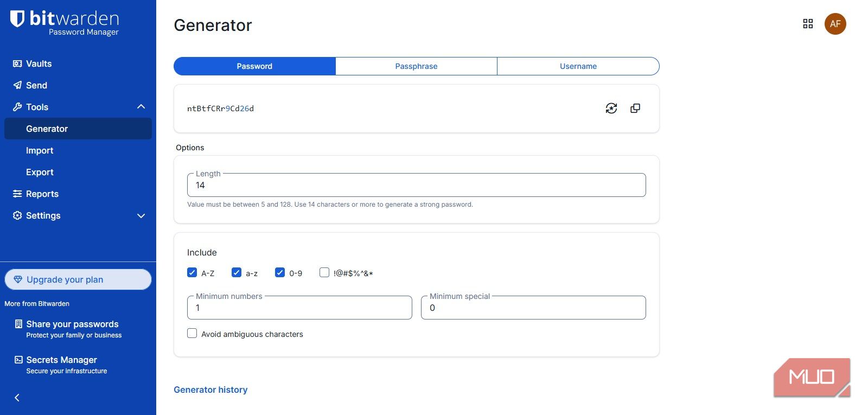The height and width of the screenshot is (415, 868).
Task: Open the Send section label
Action: [36, 85]
